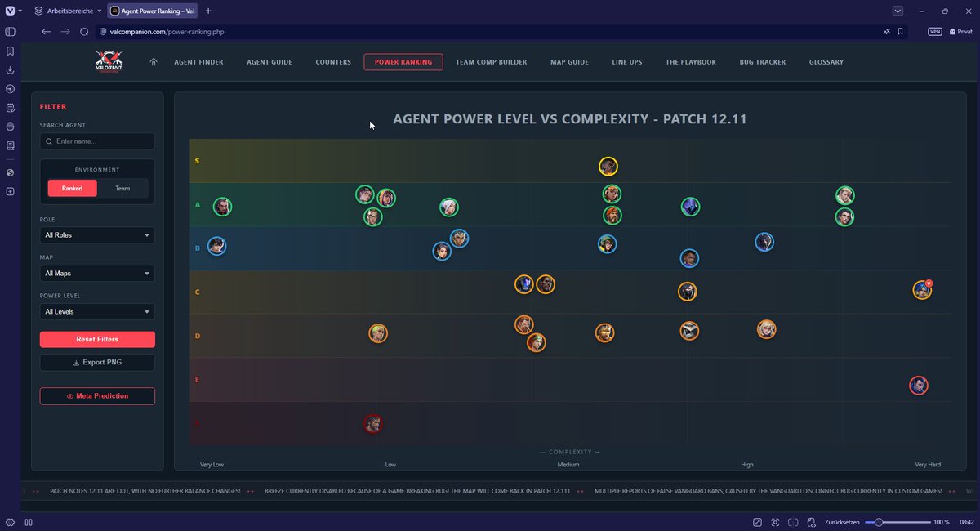The height and width of the screenshot is (531, 980).
Task: Open Team Comp Builder
Action: coord(491,62)
